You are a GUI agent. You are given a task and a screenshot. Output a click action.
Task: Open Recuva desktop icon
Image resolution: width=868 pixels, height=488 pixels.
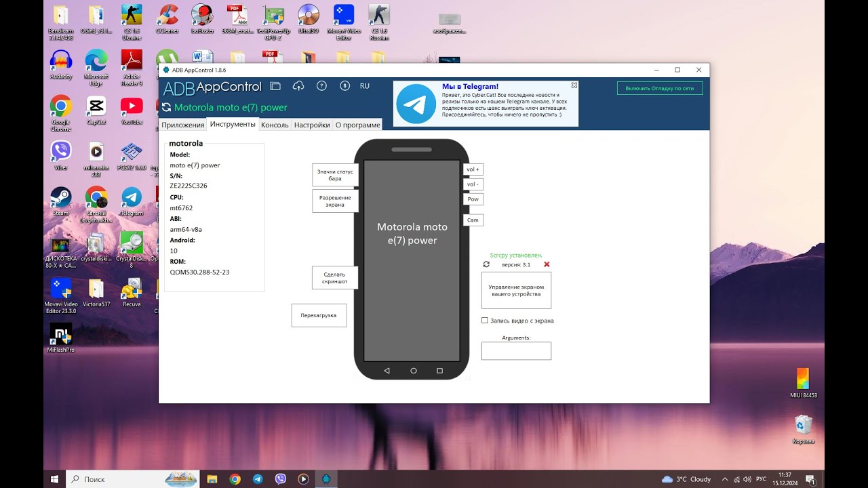click(x=132, y=293)
